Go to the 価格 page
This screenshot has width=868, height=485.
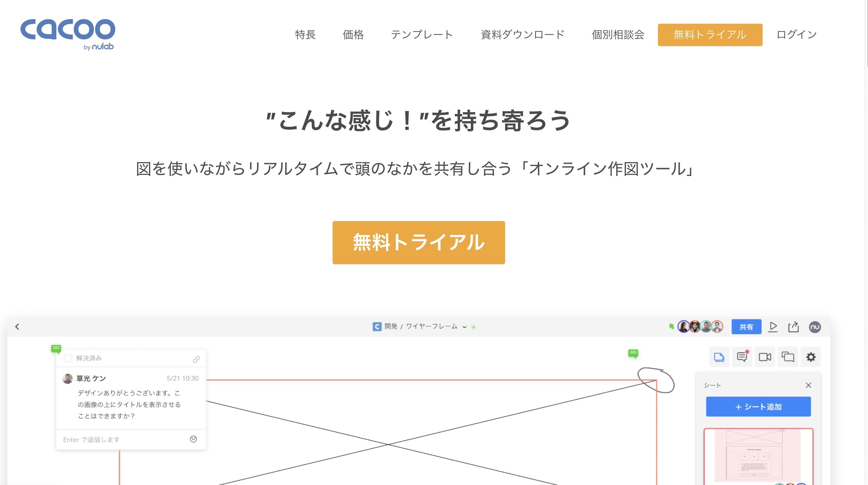coord(353,34)
